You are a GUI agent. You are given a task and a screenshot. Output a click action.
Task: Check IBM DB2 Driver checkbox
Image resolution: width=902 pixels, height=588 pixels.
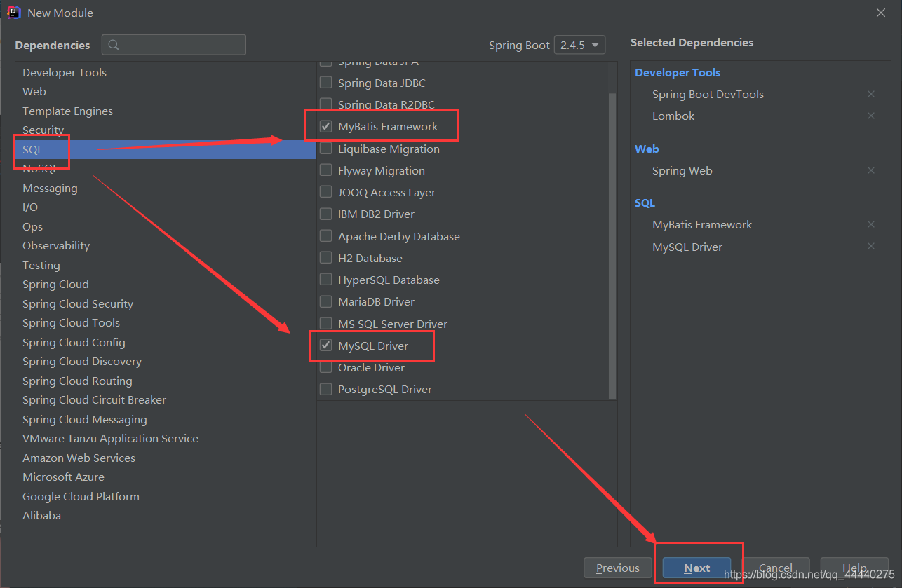(325, 214)
